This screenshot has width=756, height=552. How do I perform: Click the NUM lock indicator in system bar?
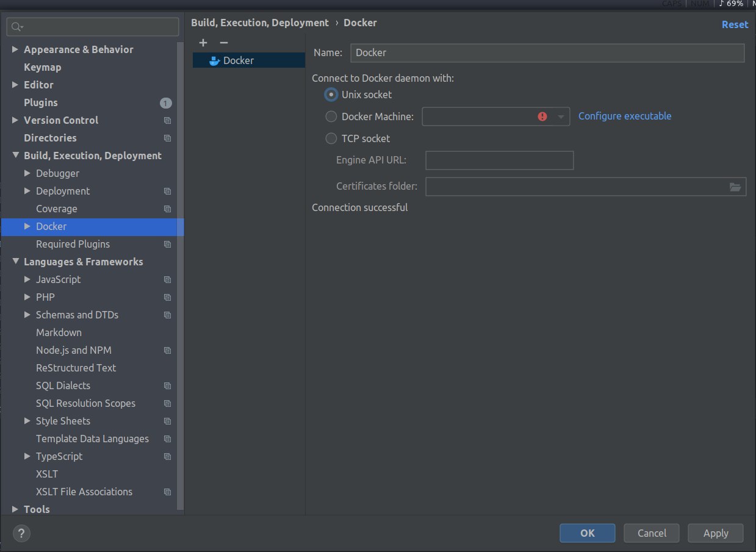coord(700,4)
